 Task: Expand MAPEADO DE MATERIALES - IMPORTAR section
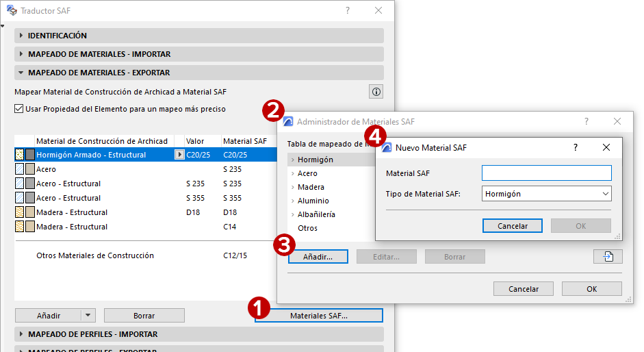[x=21, y=54]
